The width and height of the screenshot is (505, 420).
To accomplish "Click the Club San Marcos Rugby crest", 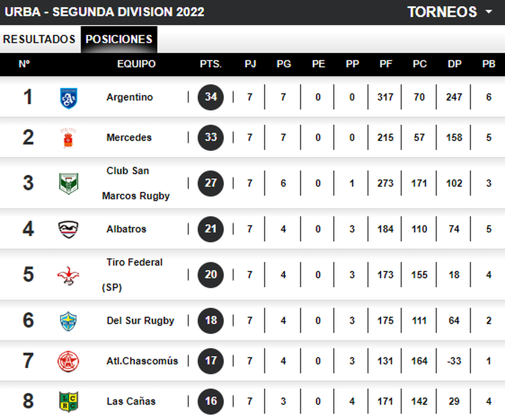I will click(69, 183).
